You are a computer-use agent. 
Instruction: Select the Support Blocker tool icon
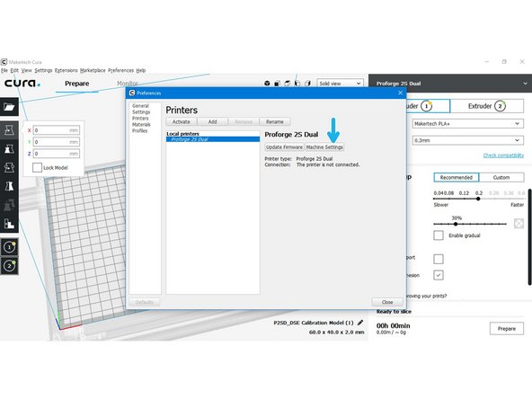[9, 223]
